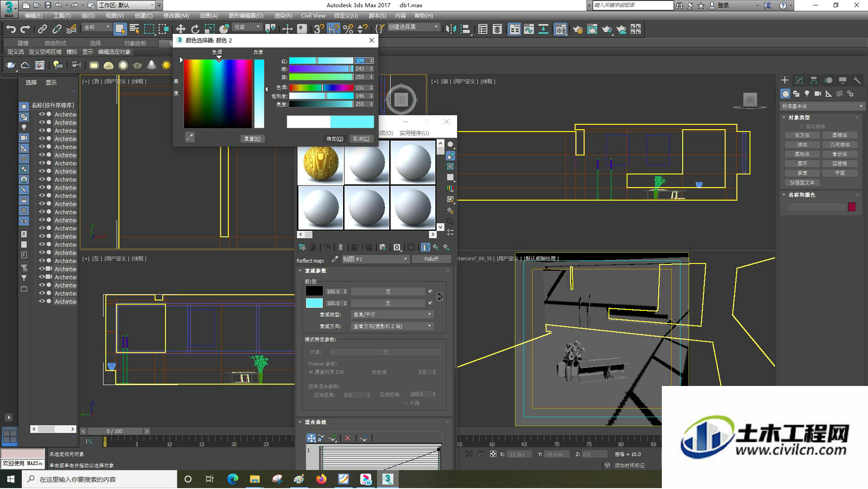Swap the front and side colors arrow

pyautogui.click(x=440, y=297)
